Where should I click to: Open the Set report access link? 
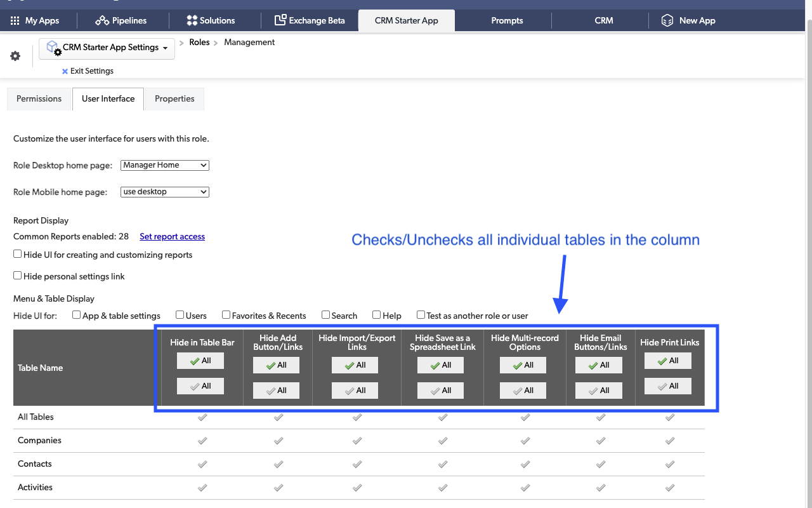tap(172, 236)
